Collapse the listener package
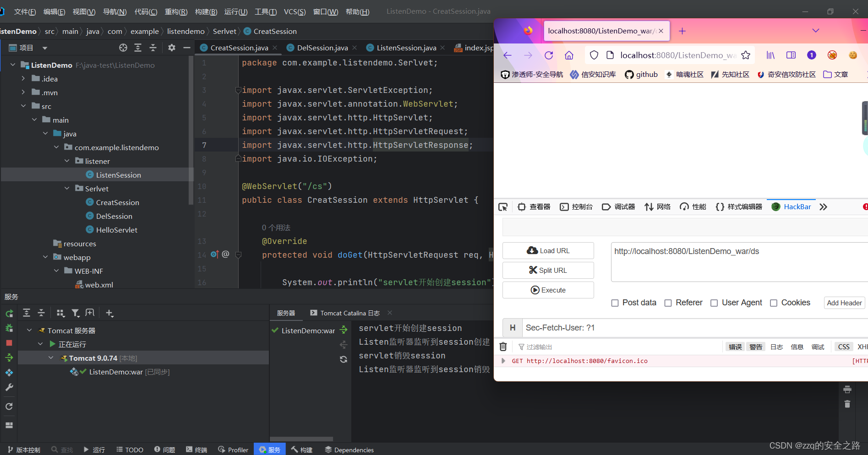This screenshot has height=455, width=868. [x=67, y=161]
